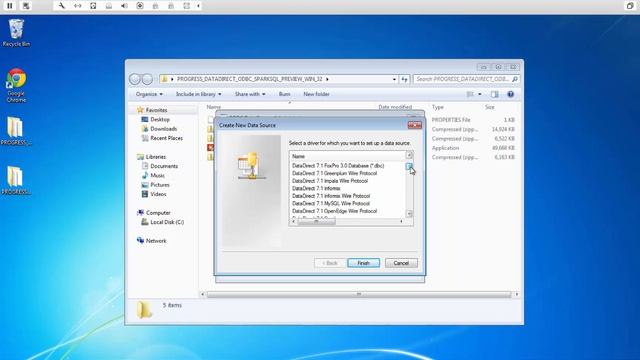Click the Application type entry
Image resolution: width=640 pixels, height=360 pixels.
point(445,148)
